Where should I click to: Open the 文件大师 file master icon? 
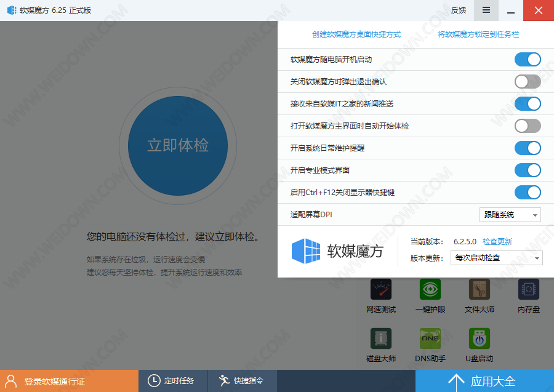tap(479, 290)
